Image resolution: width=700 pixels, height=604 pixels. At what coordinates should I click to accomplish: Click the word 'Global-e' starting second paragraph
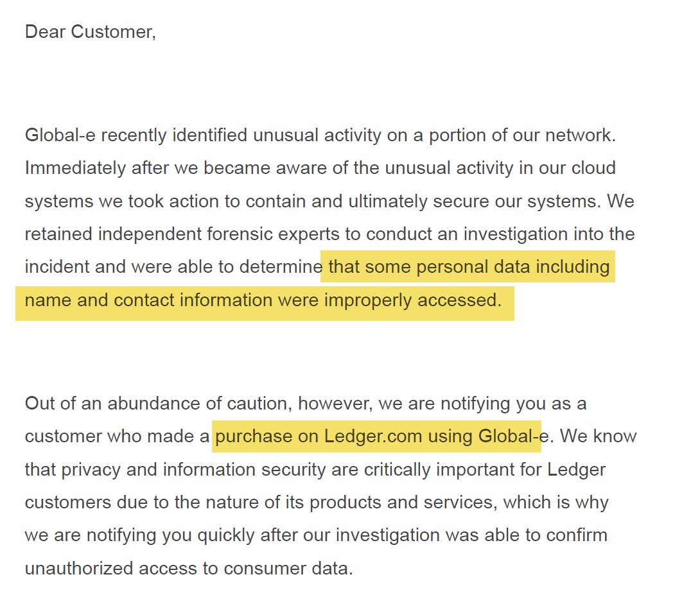point(60,135)
